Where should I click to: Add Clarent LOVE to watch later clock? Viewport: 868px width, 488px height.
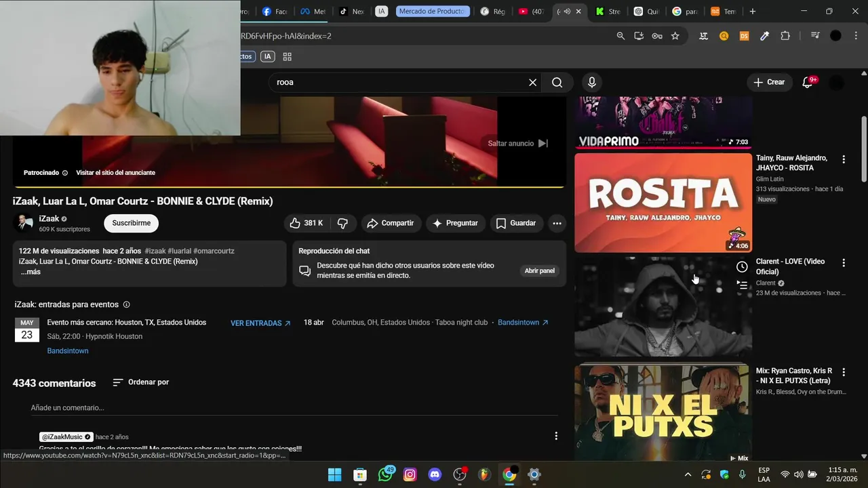point(743,267)
